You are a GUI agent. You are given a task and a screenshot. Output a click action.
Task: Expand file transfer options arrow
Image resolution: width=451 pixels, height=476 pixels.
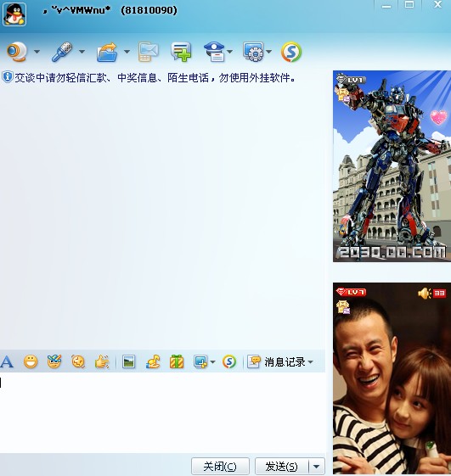coord(127,52)
